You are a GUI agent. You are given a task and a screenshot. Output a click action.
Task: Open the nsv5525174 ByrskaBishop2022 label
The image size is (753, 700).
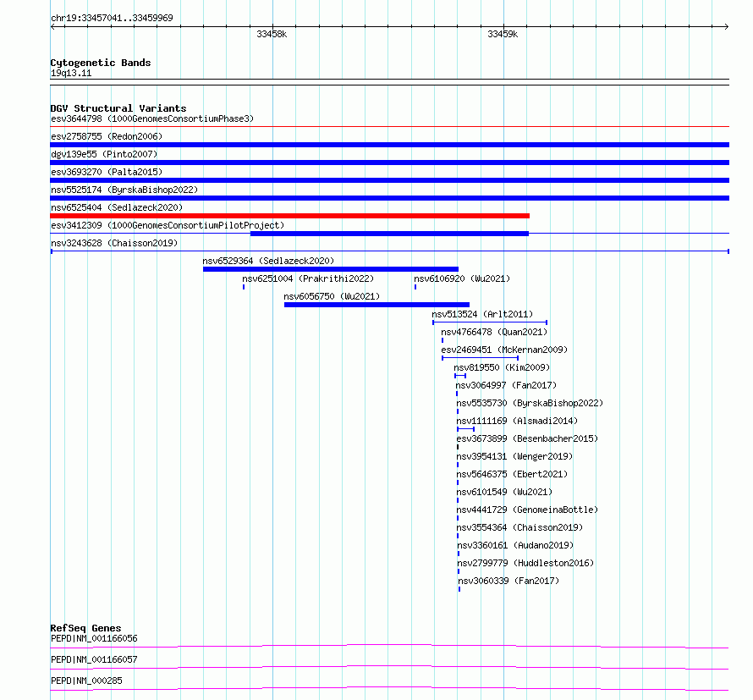pyautogui.click(x=124, y=190)
